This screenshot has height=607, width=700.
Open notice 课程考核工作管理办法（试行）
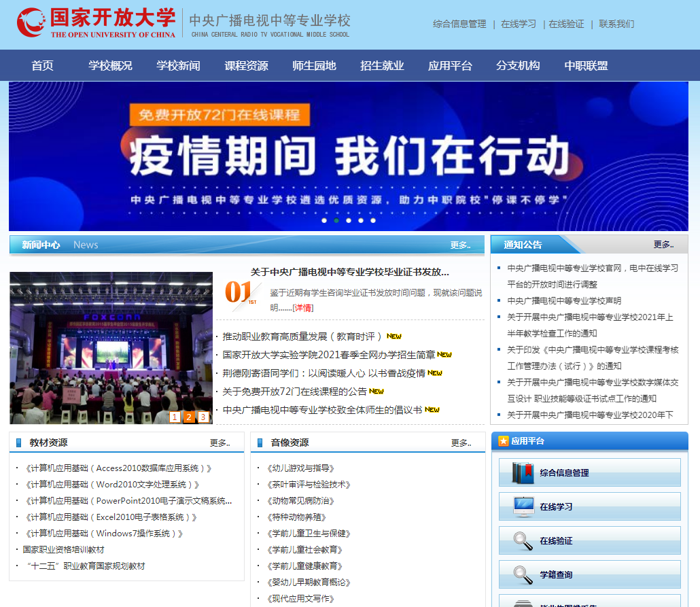pyautogui.click(x=593, y=358)
